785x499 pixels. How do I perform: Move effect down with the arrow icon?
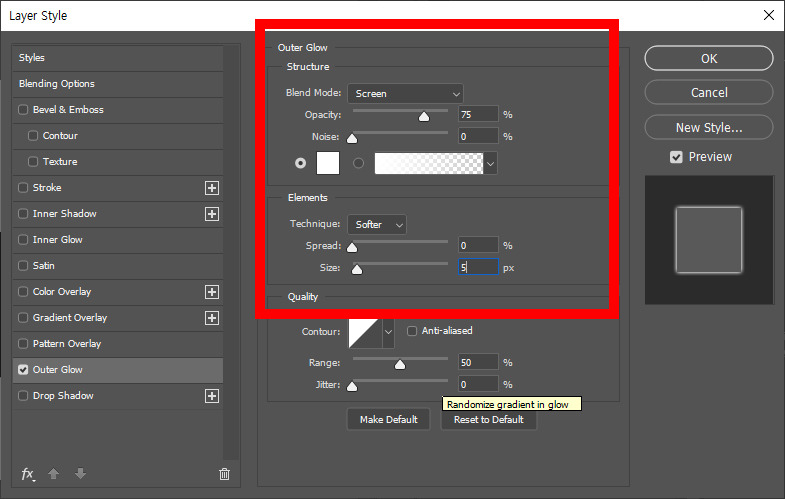click(81, 473)
